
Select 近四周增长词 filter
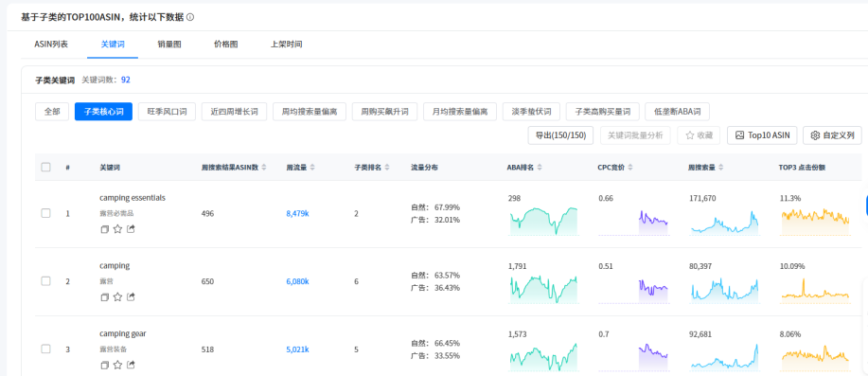click(234, 112)
